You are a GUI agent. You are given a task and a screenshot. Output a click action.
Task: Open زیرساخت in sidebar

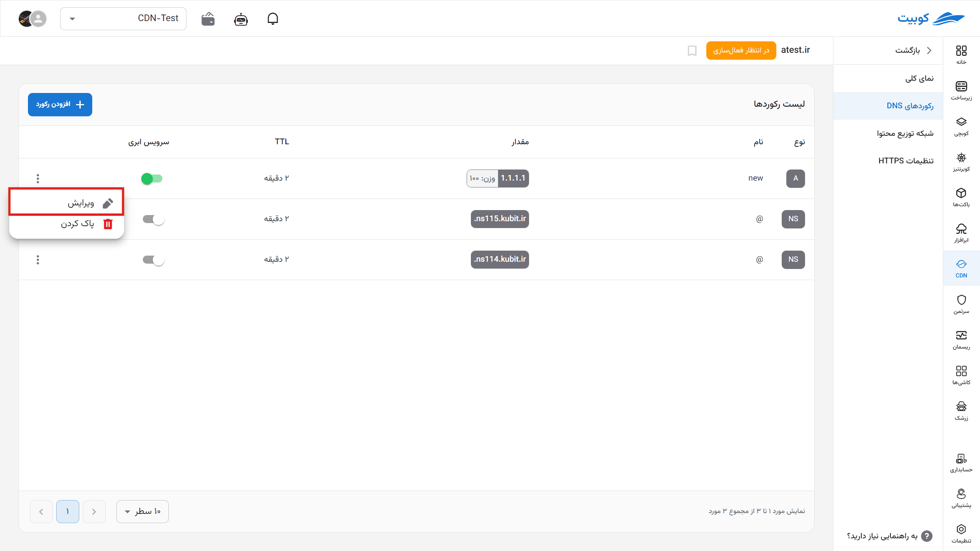coord(961,90)
